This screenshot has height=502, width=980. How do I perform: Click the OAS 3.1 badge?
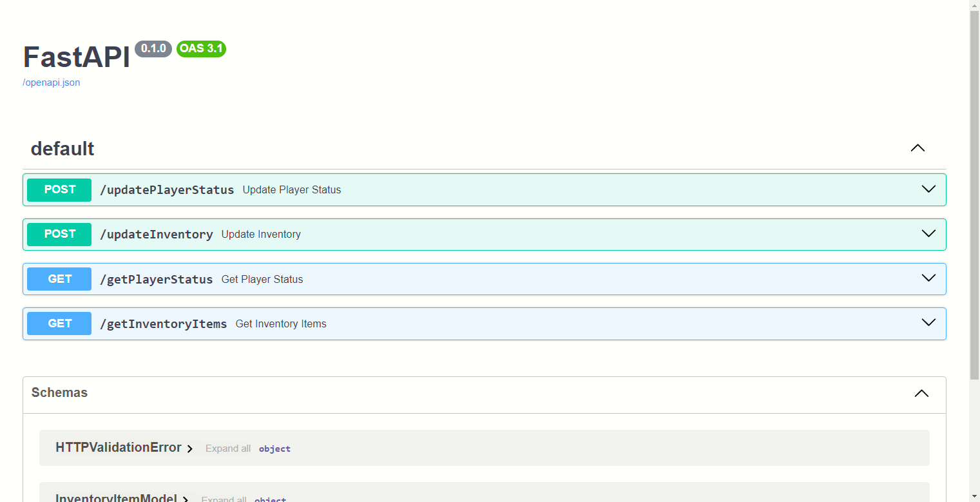tap(201, 48)
